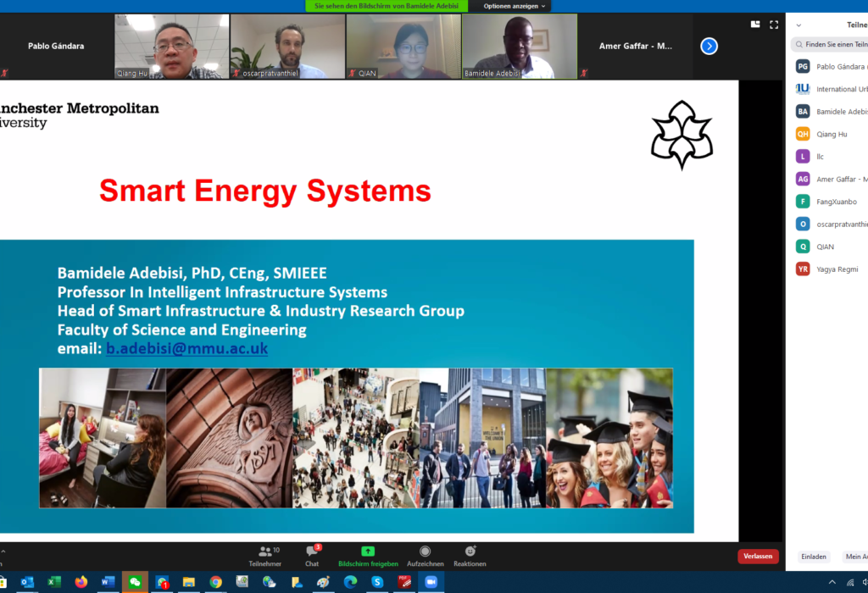The width and height of the screenshot is (868, 593).
Task: Unmute oscarpratvanthiel's microphone icon
Action: [x=236, y=73]
